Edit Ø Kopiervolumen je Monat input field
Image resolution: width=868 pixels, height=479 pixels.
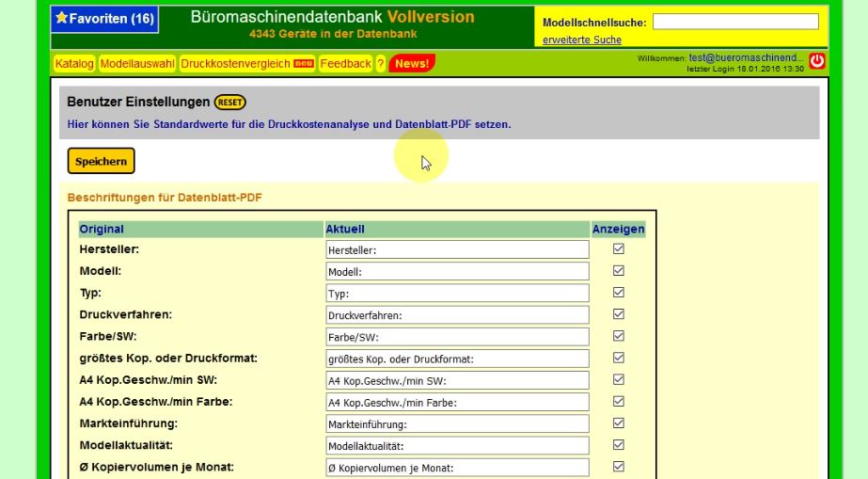coord(457,468)
